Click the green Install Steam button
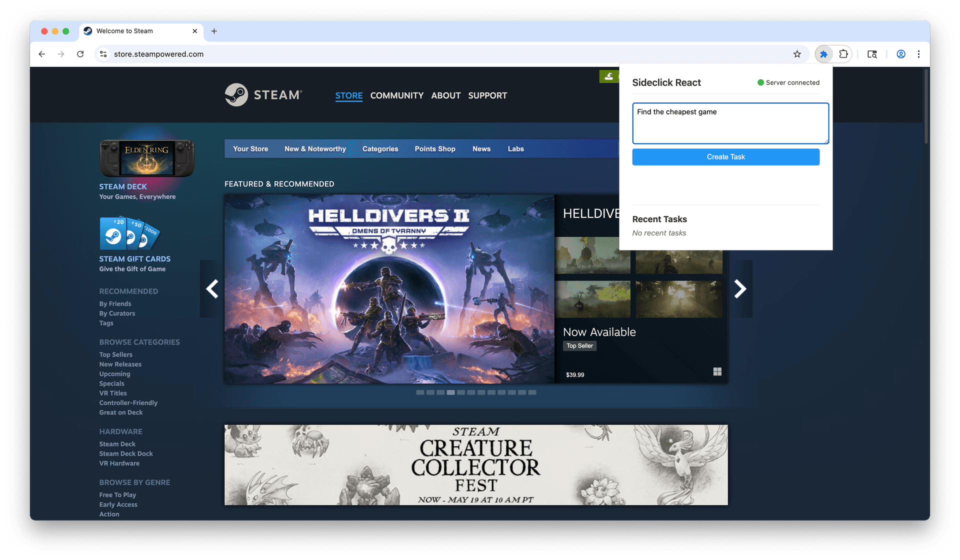Image resolution: width=960 pixels, height=560 pixels. pyautogui.click(x=609, y=76)
